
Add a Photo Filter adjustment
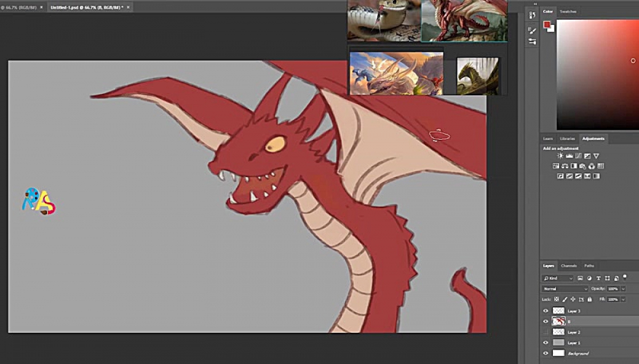(x=583, y=166)
